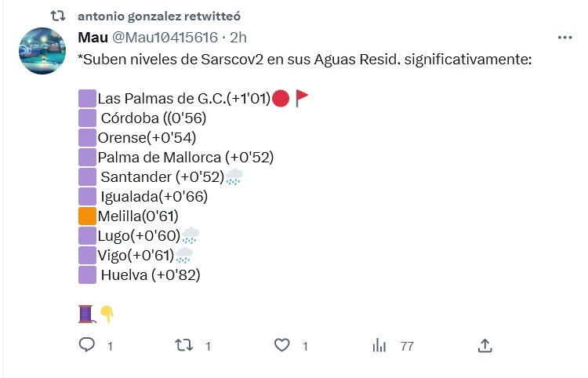Click the thread spool emoji
This screenshot has width=588, height=378.
(87, 314)
